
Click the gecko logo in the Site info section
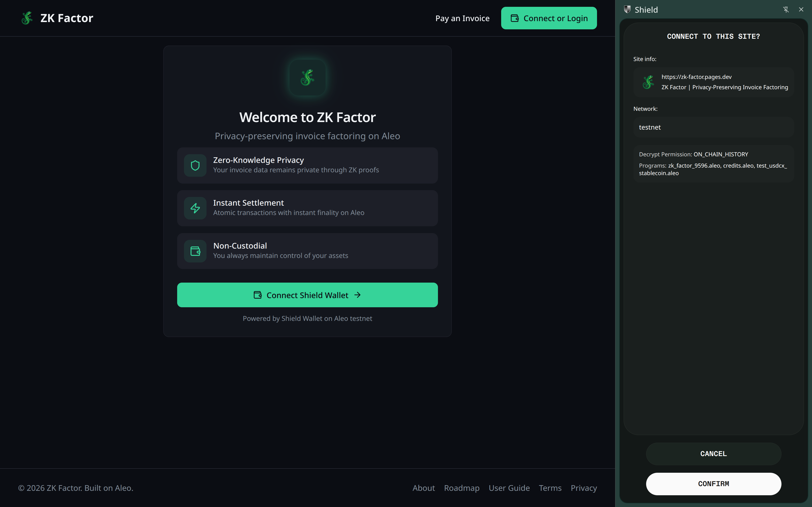coord(648,82)
